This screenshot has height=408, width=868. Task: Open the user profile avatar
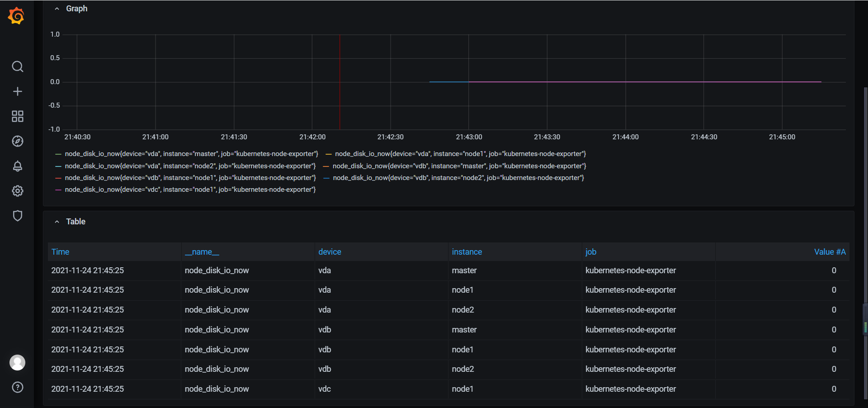point(17,362)
